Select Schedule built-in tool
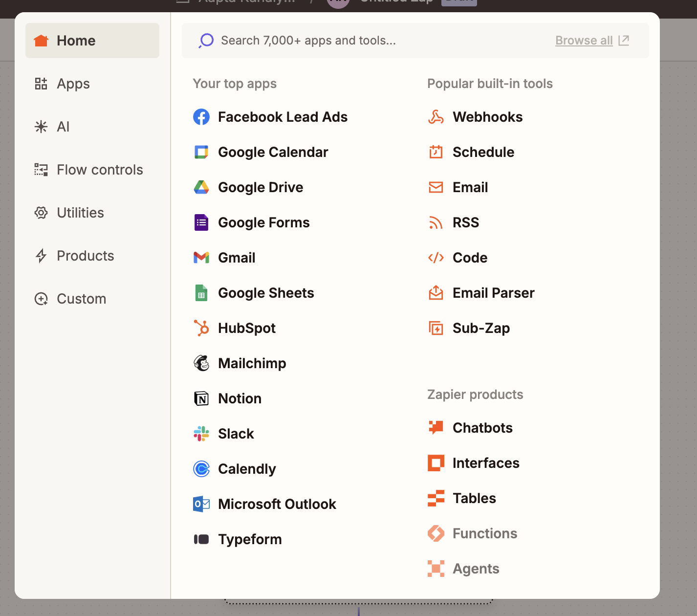This screenshot has height=616, width=697. 483,152
